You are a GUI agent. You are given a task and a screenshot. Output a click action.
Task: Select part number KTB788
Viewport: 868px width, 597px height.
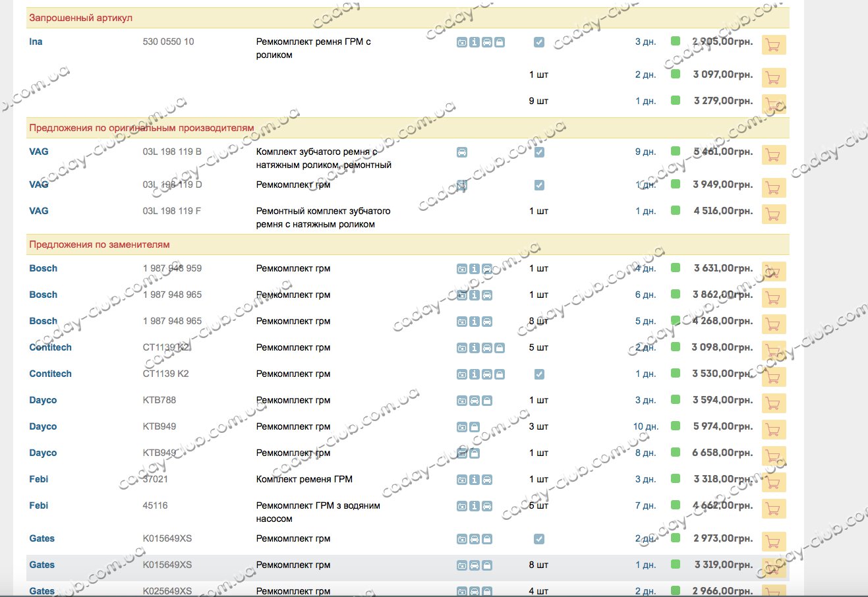click(159, 400)
